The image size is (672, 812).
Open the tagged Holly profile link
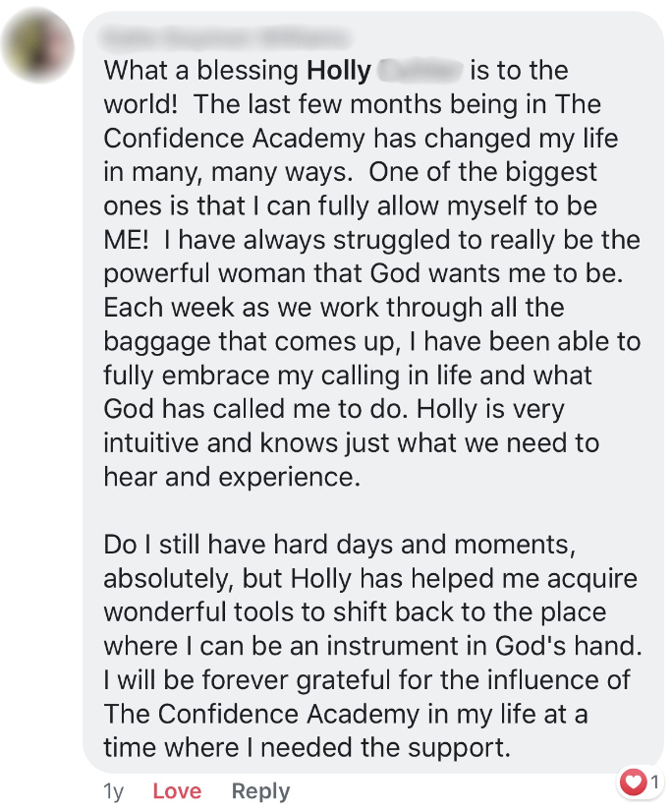click(x=339, y=71)
